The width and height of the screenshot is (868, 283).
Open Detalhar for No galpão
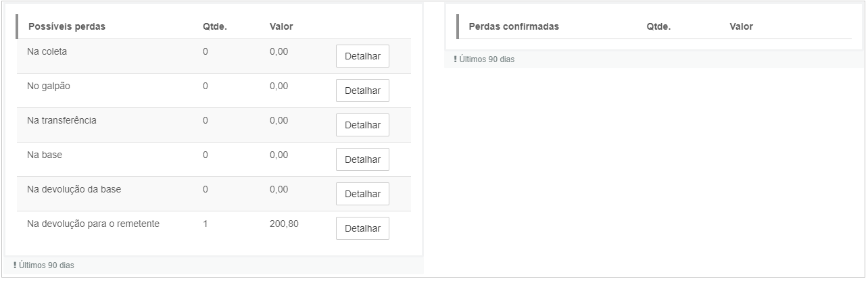(362, 91)
